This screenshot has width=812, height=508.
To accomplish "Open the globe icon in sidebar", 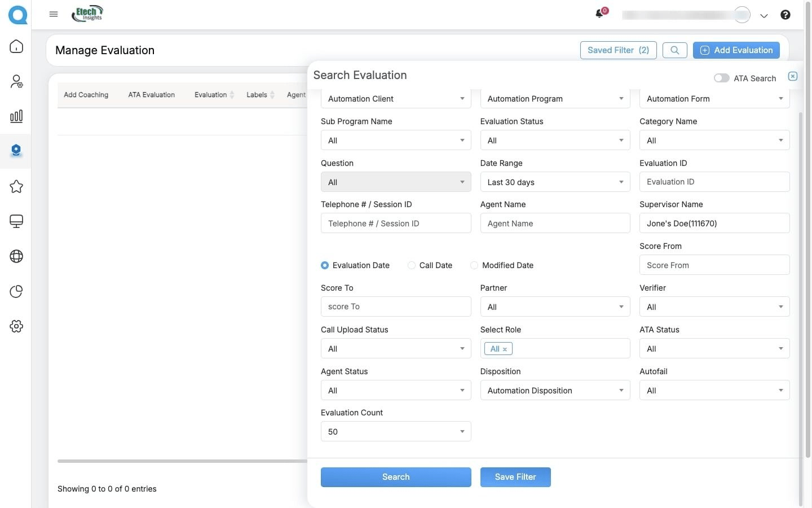I will (x=16, y=256).
